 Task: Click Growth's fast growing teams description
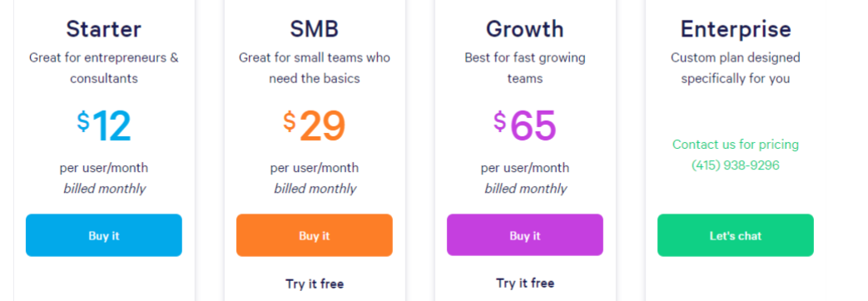tap(525, 68)
